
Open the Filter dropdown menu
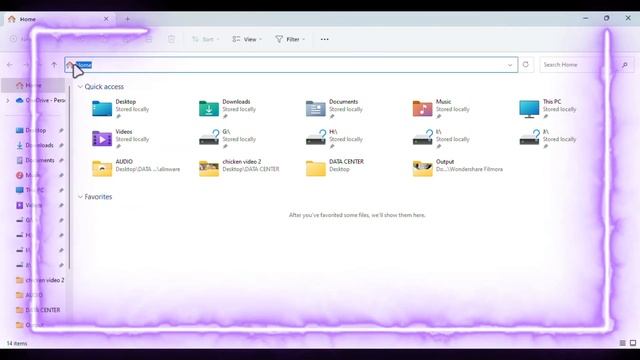(290, 39)
